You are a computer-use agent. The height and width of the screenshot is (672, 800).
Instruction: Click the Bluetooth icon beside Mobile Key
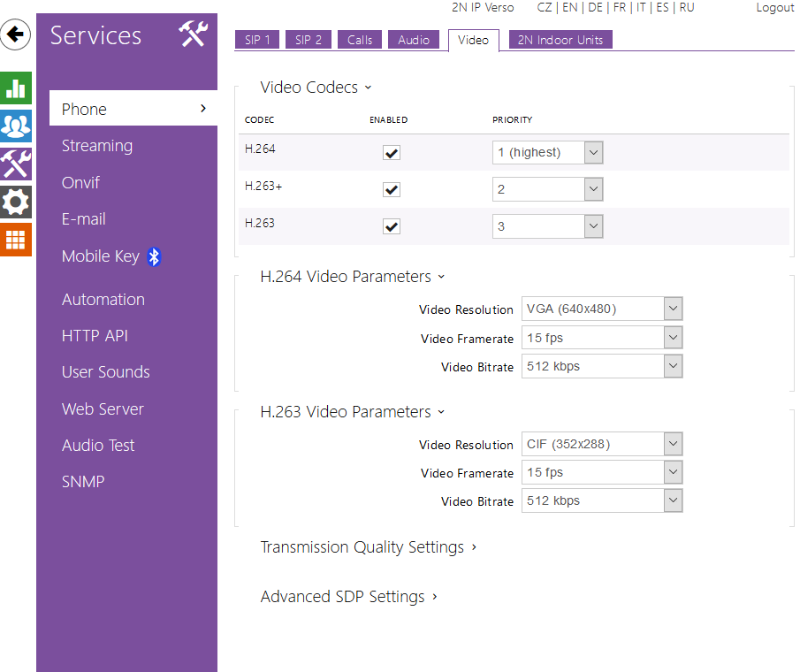coord(155,256)
